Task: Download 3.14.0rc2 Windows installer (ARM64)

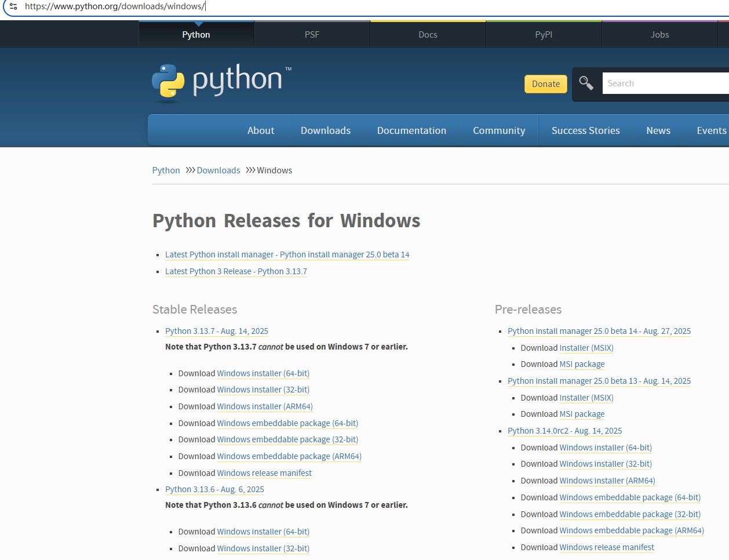Action: 607,481
